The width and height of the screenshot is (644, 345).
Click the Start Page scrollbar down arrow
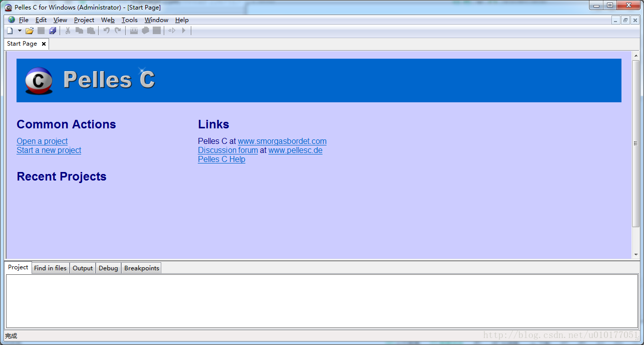point(636,255)
